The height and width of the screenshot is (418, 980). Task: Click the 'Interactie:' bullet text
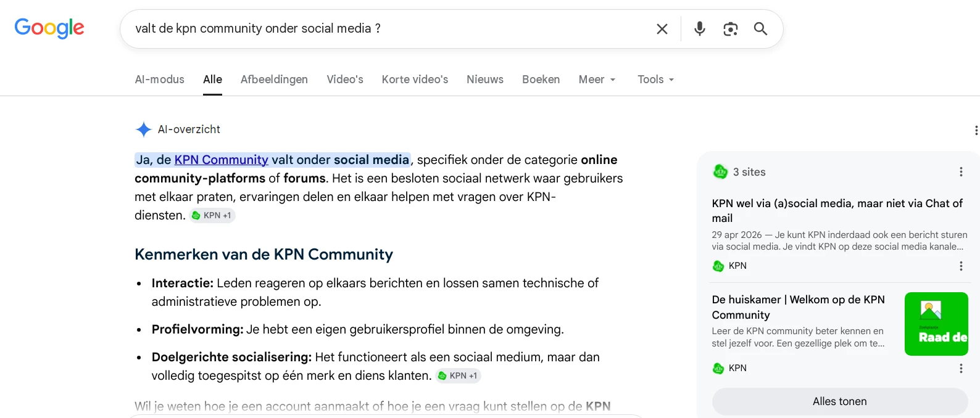(x=183, y=283)
